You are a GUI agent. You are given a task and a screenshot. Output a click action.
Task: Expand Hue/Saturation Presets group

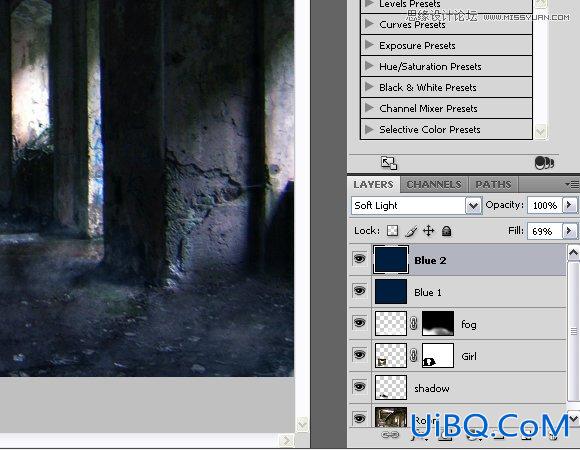[x=368, y=66]
